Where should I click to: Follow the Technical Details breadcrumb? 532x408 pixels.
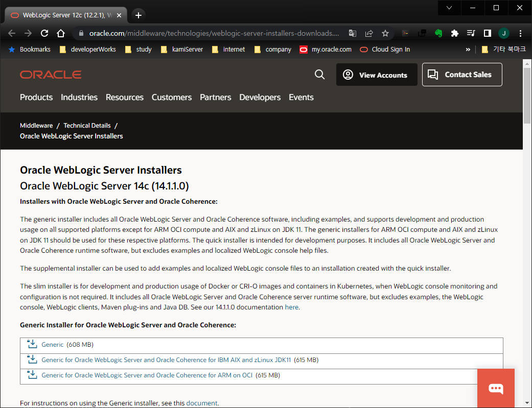87,126
